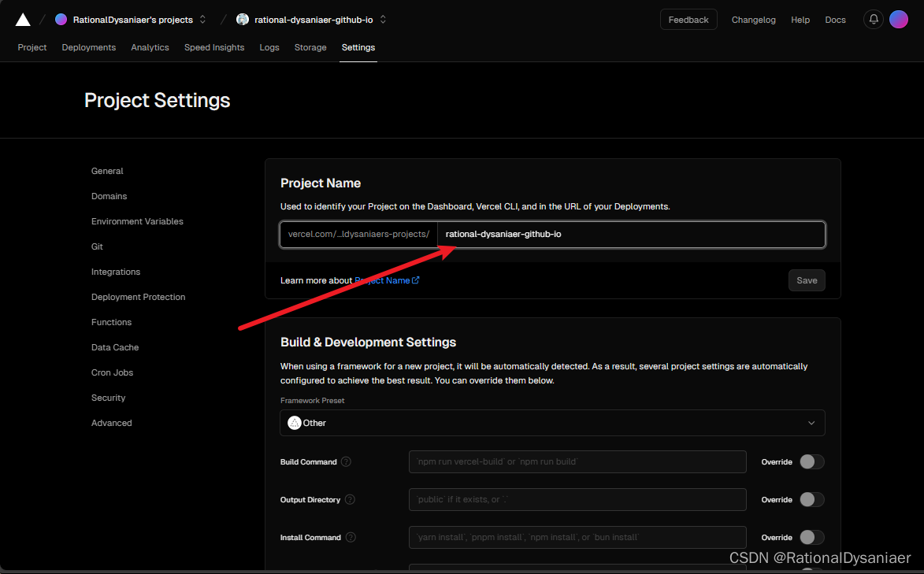
Task: Enable the Install Command Override toggle
Action: 811,538
